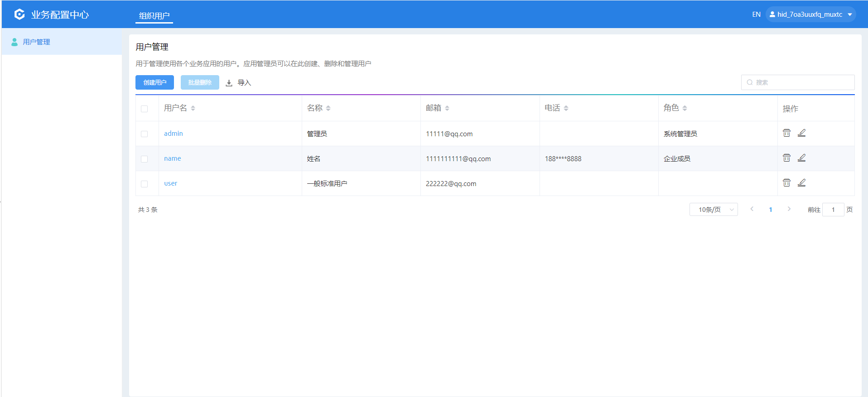Go to next page arrow
Image resolution: width=868 pixels, height=397 pixels.
point(789,209)
